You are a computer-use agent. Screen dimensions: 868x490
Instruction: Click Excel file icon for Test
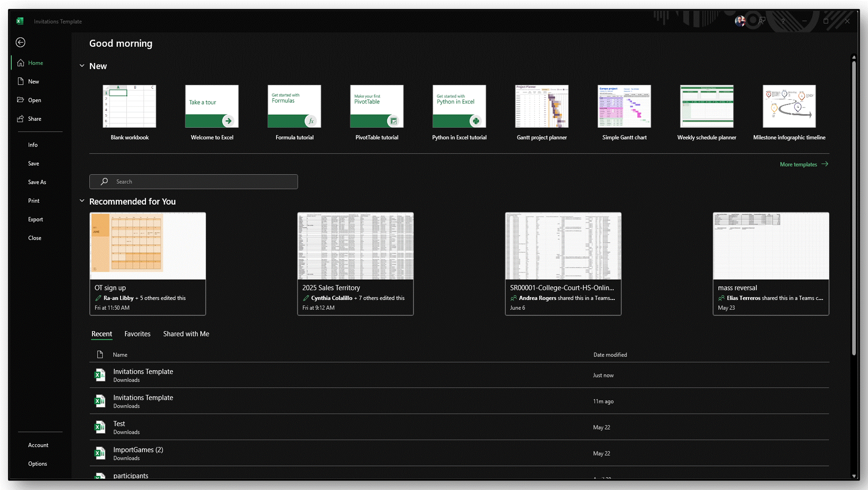pyautogui.click(x=100, y=427)
